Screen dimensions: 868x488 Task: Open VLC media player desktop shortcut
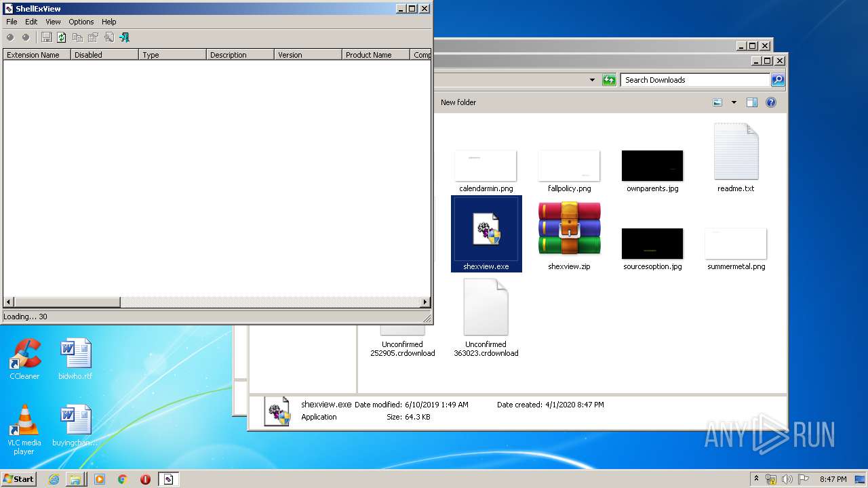point(24,430)
